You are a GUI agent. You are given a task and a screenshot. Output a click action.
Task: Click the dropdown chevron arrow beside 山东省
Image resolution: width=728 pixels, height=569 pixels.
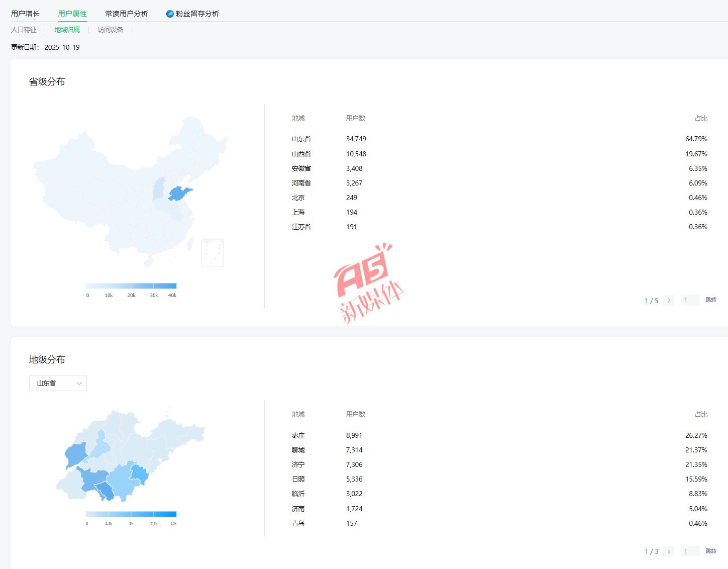(x=79, y=383)
